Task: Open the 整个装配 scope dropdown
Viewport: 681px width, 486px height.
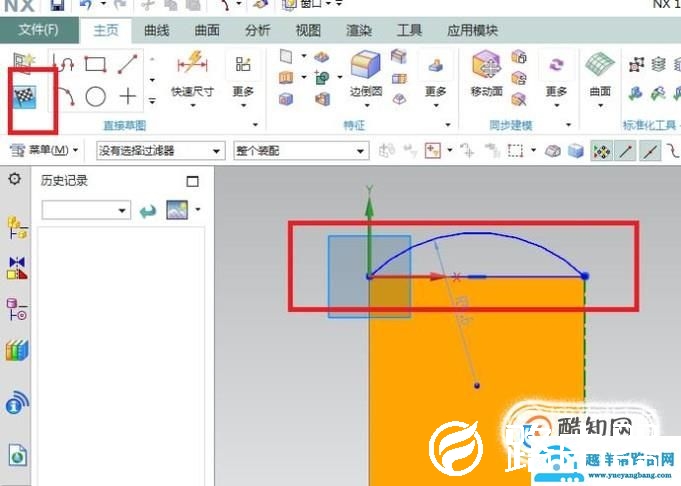Action: tap(301, 151)
